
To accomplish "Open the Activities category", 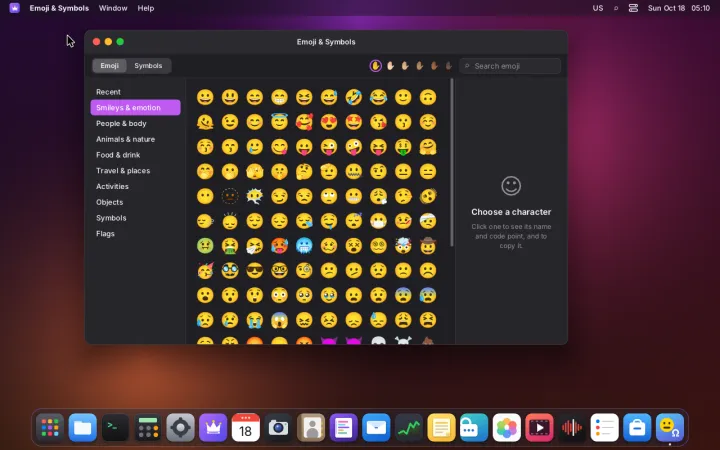I will pos(135,186).
